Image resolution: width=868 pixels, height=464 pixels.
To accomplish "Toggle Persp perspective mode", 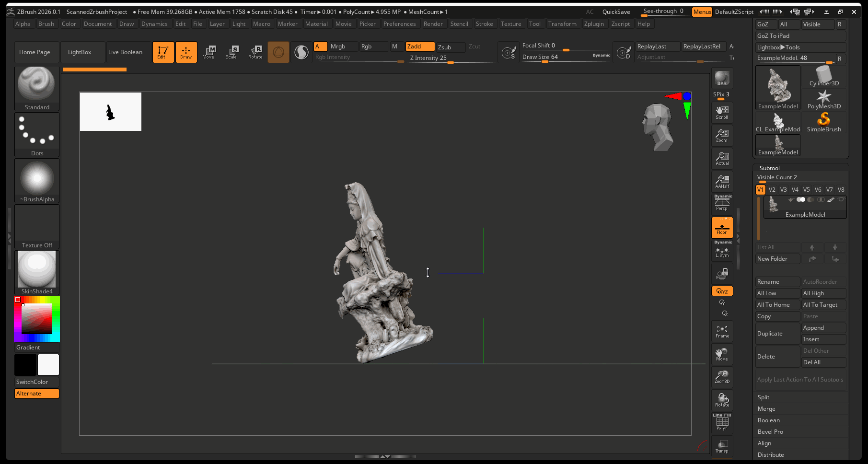I will point(722,203).
